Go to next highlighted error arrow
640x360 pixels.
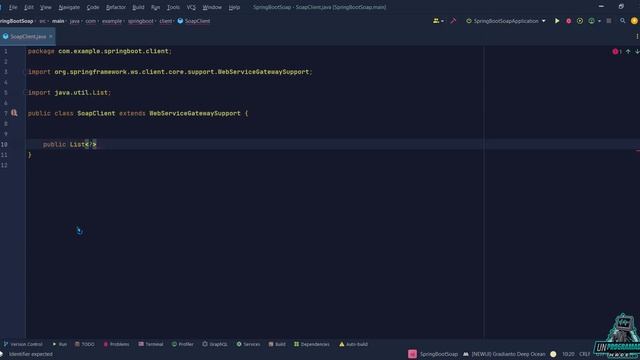click(637, 51)
